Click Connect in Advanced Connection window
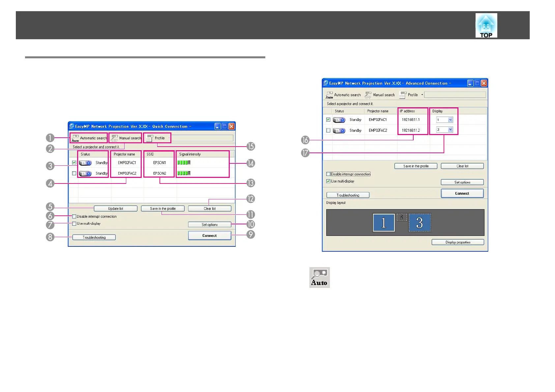The height and width of the screenshot is (392, 555). pyautogui.click(x=462, y=193)
